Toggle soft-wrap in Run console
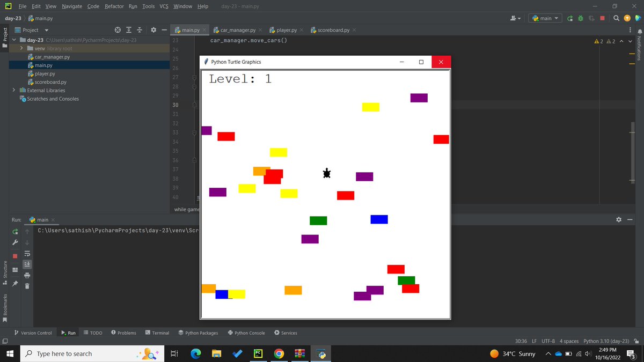644x362 pixels. tap(27, 253)
